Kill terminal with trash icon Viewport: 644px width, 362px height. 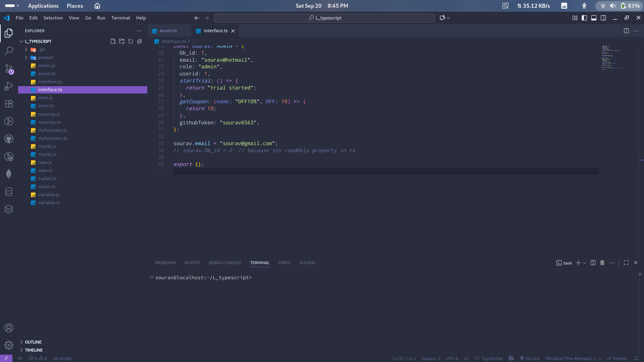tap(602, 263)
